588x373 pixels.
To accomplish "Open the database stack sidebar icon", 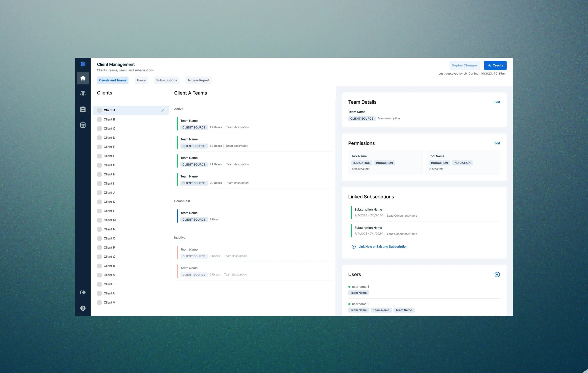I will 83,109.
